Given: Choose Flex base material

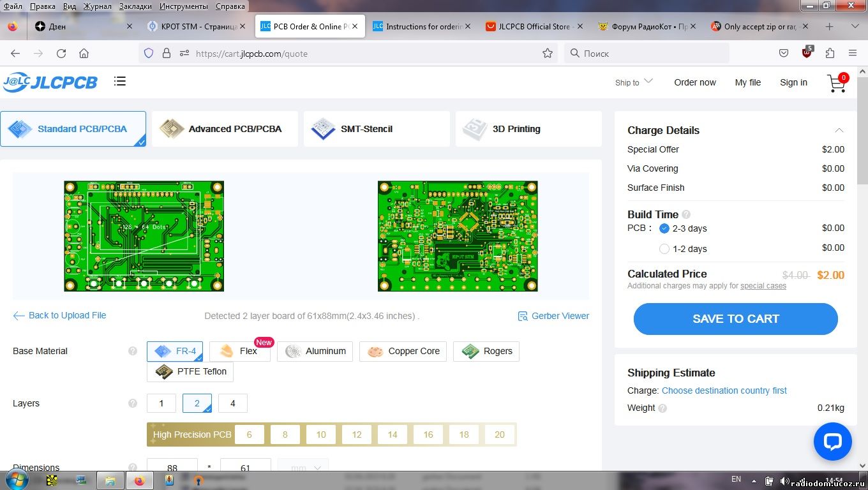Looking at the screenshot, I should coord(239,352).
